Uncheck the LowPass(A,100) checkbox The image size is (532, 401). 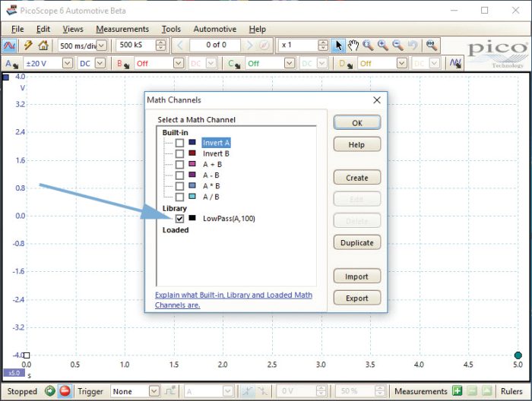pos(179,219)
